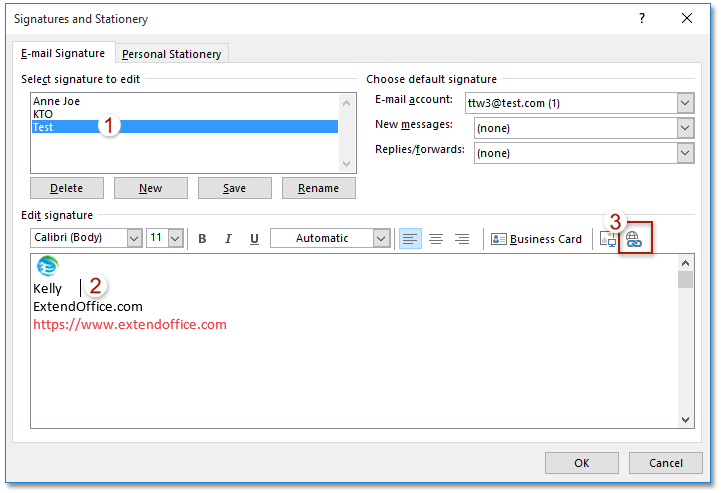Toggle Bold formatting

click(202, 238)
